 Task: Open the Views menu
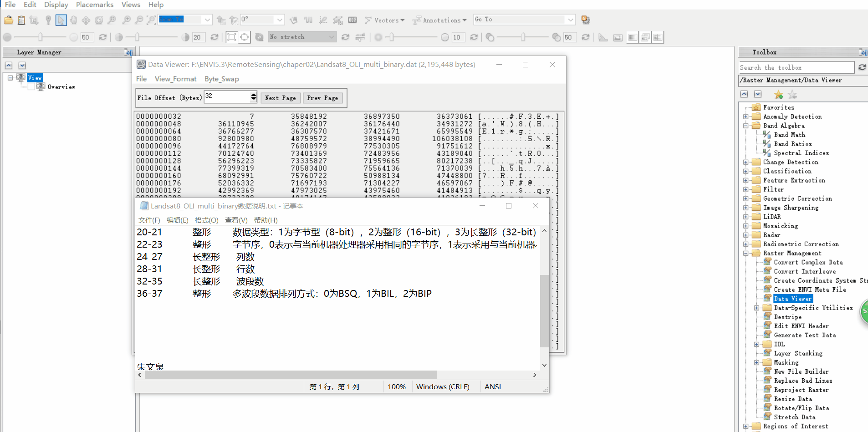tap(131, 5)
